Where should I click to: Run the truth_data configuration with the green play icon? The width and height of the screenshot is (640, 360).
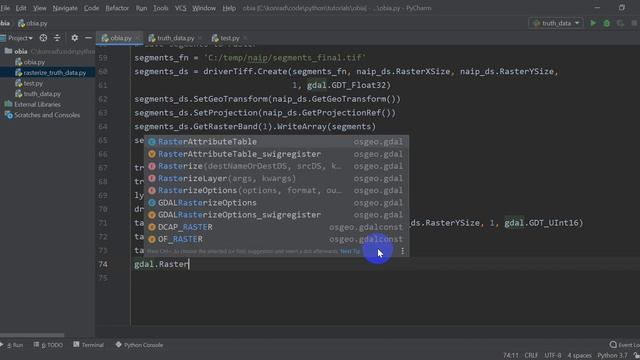pos(593,23)
